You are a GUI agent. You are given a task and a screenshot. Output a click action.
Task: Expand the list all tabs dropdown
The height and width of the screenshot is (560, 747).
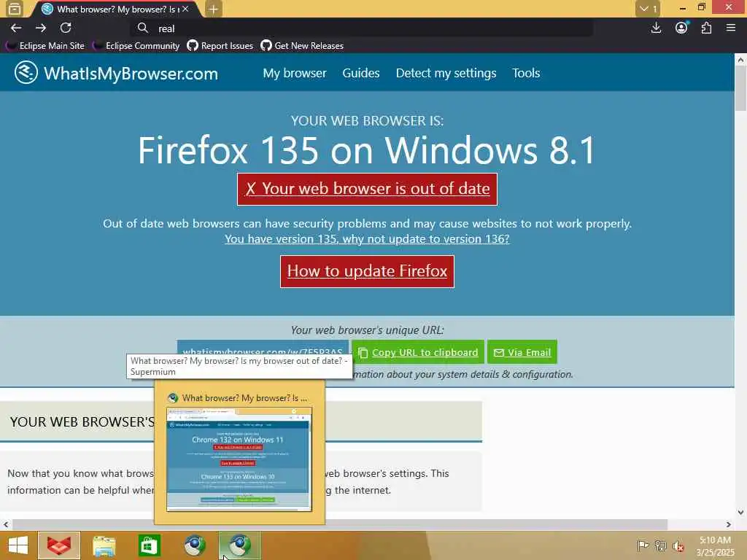point(648,9)
